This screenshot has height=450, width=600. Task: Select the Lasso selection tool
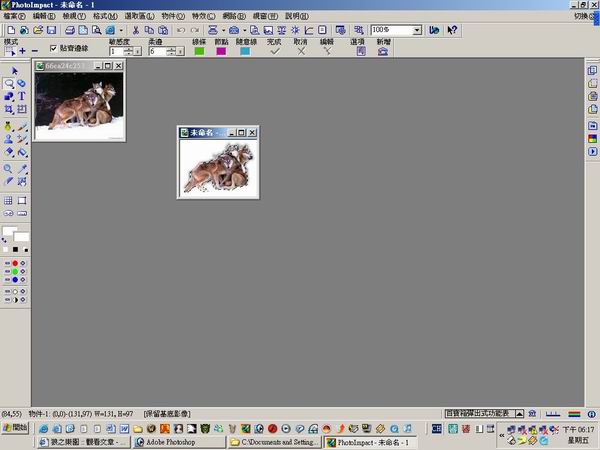click(x=8, y=83)
